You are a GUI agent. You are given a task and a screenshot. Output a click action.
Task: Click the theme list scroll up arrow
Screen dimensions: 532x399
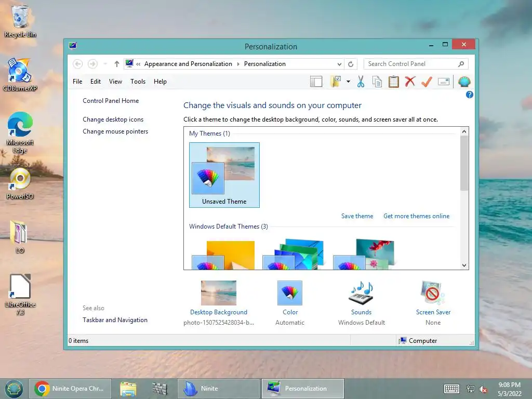pos(464,131)
